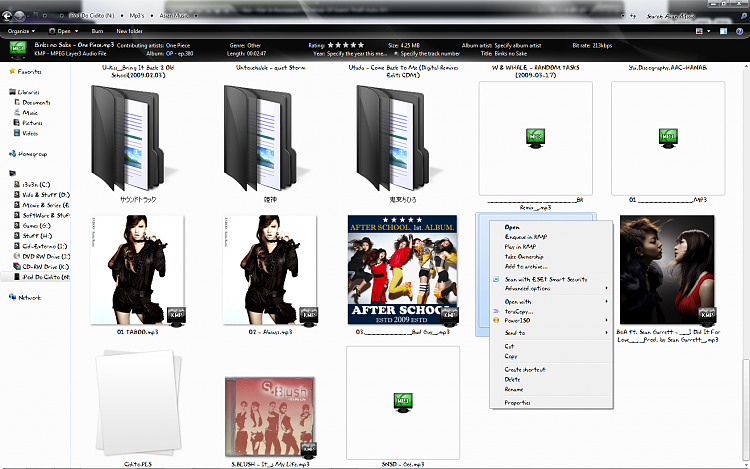
Task: Click the Burn toolbar button
Action: point(97,31)
